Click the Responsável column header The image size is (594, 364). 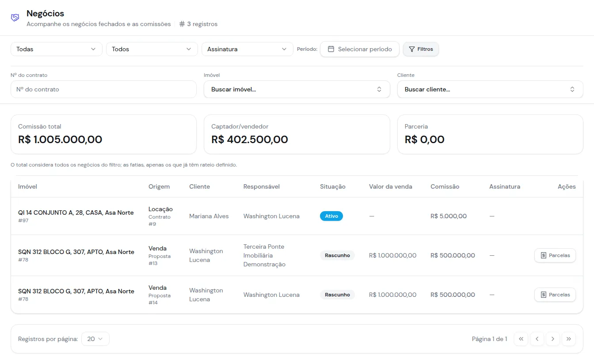262,186
